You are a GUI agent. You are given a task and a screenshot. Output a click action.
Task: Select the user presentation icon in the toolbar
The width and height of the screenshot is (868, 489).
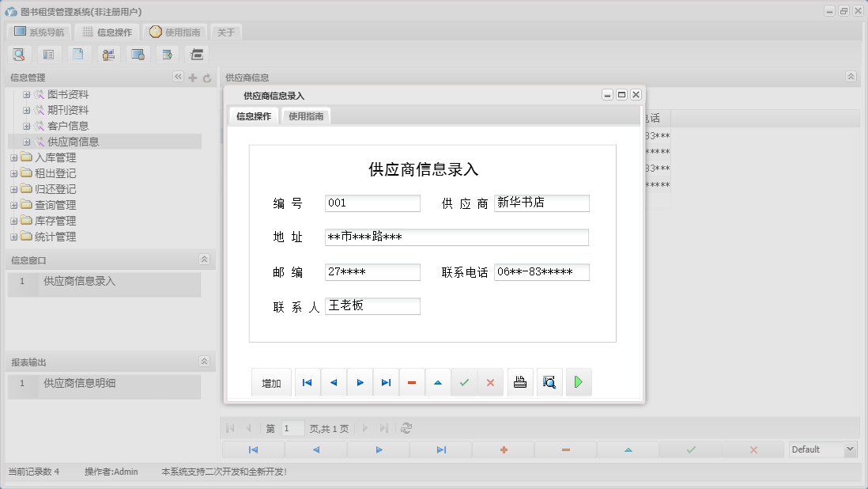pyautogui.click(x=108, y=54)
